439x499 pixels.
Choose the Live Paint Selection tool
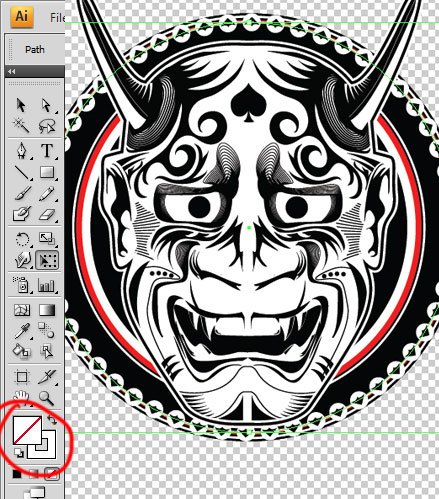tap(46, 351)
